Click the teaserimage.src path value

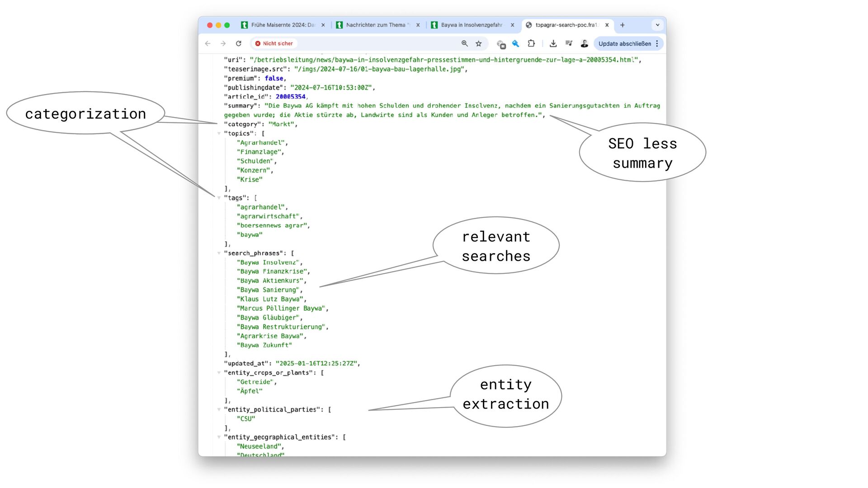click(x=379, y=69)
